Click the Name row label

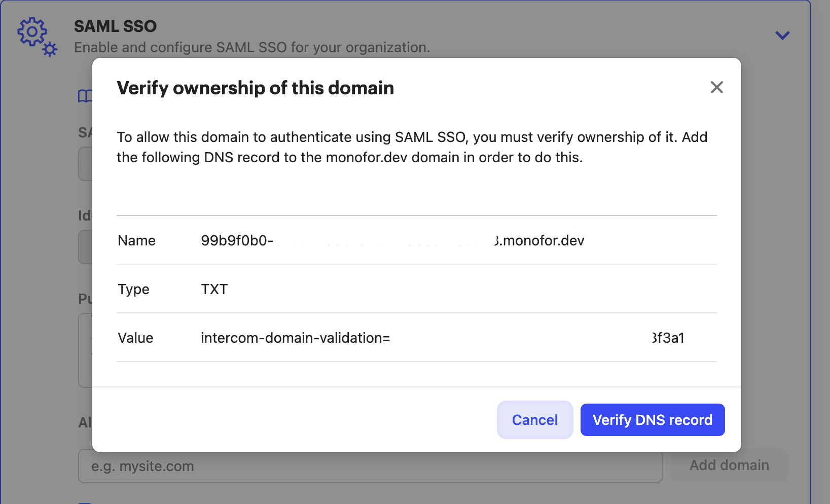(136, 240)
